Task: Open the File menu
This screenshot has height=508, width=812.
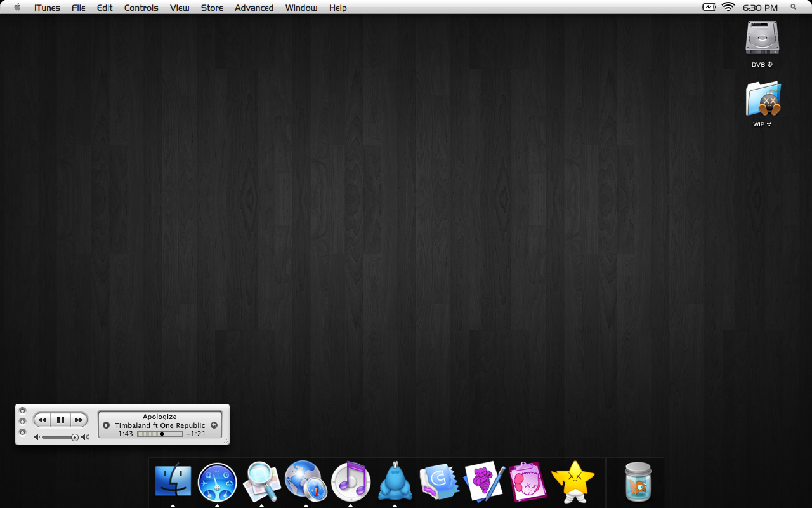Action: [79, 8]
